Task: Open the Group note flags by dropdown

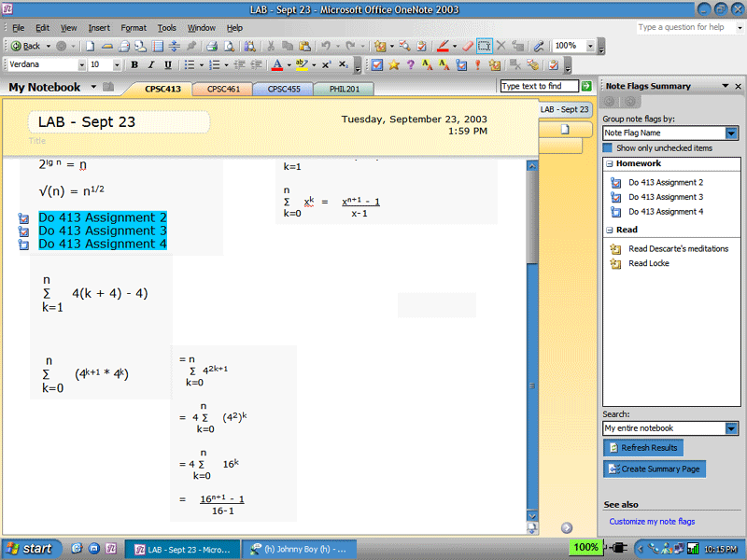Action: point(731,133)
